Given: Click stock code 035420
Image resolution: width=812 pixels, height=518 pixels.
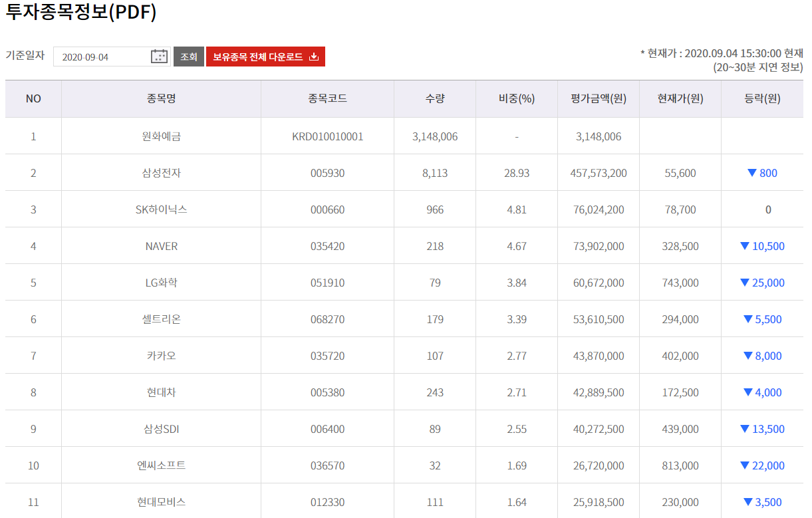Looking at the screenshot, I should point(327,246).
